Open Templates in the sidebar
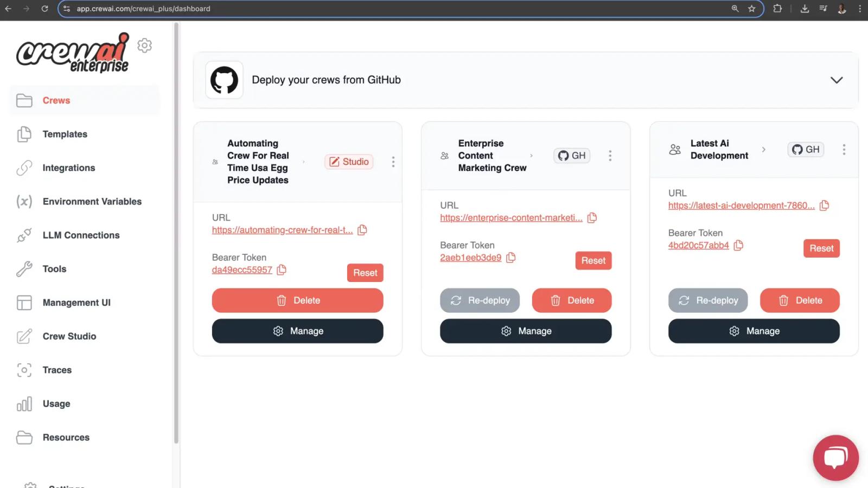 (x=85, y=134)
